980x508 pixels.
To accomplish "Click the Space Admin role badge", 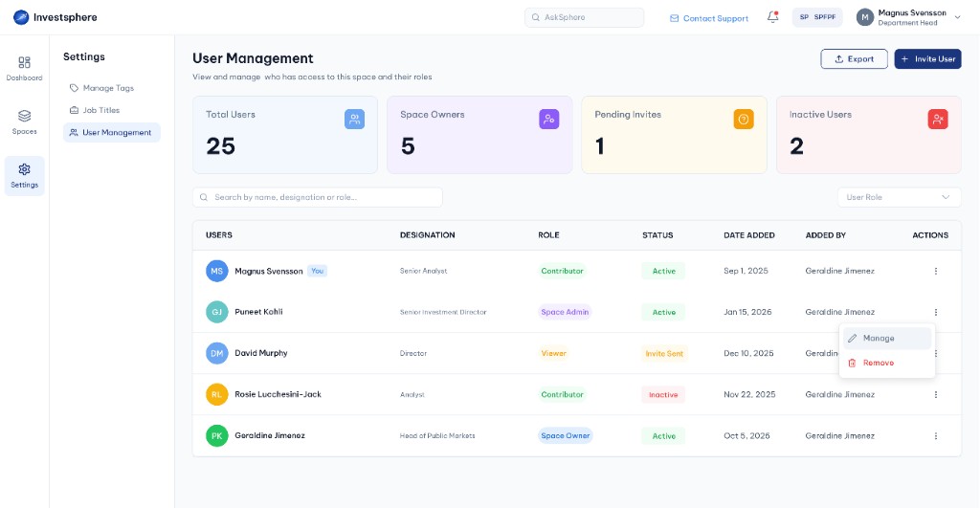I will coord(565,312).
